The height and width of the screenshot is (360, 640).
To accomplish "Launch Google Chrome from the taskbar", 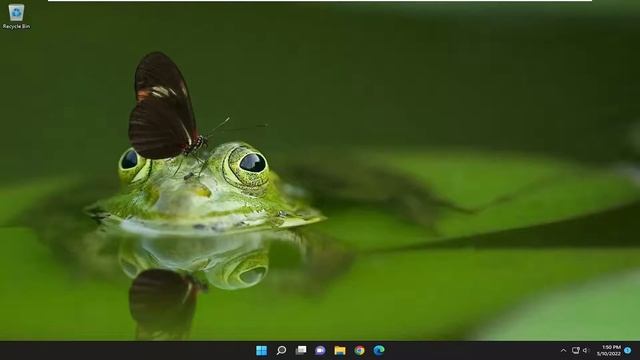I will [360, 350].
